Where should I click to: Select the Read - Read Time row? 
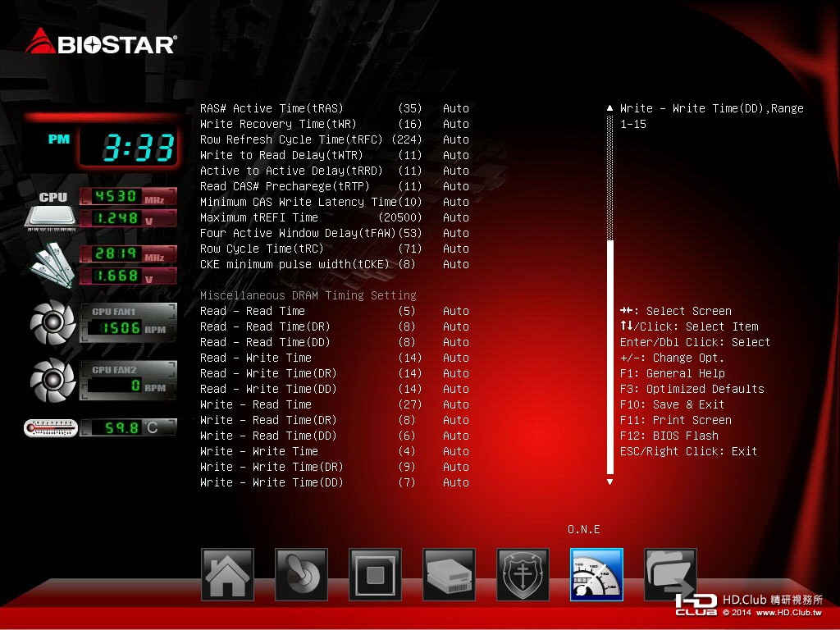click(335, 311)
